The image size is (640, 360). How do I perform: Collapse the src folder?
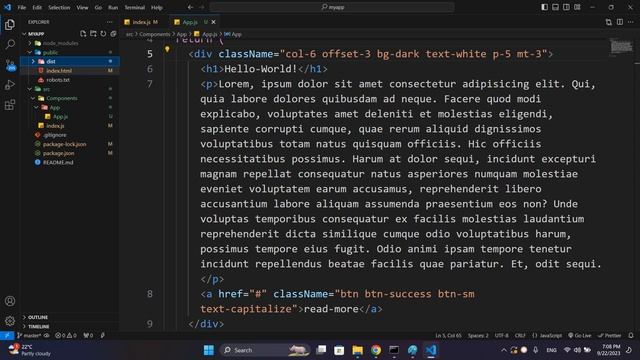tap(29, 89)
